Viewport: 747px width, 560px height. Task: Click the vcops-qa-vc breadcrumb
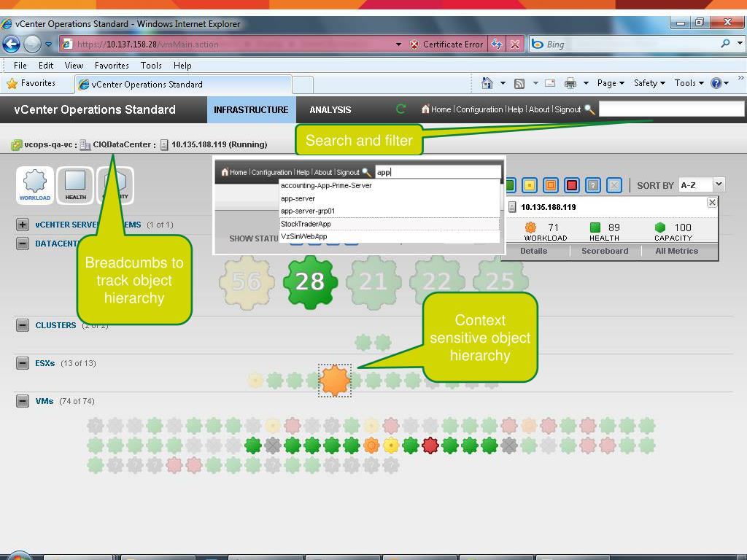[49, 145]
